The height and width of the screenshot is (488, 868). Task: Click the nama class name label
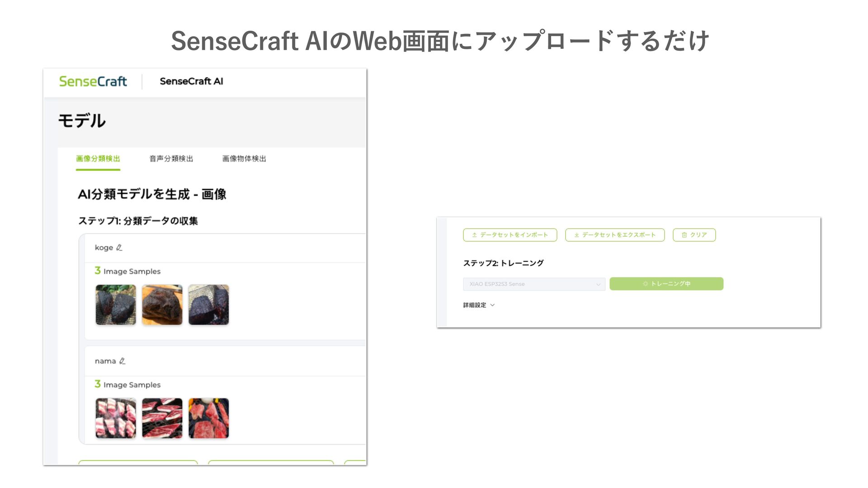[105, 361]
